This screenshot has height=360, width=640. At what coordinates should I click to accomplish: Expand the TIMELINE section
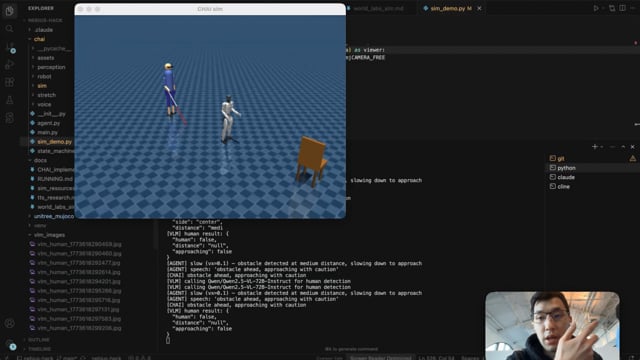tap(40, 349)
